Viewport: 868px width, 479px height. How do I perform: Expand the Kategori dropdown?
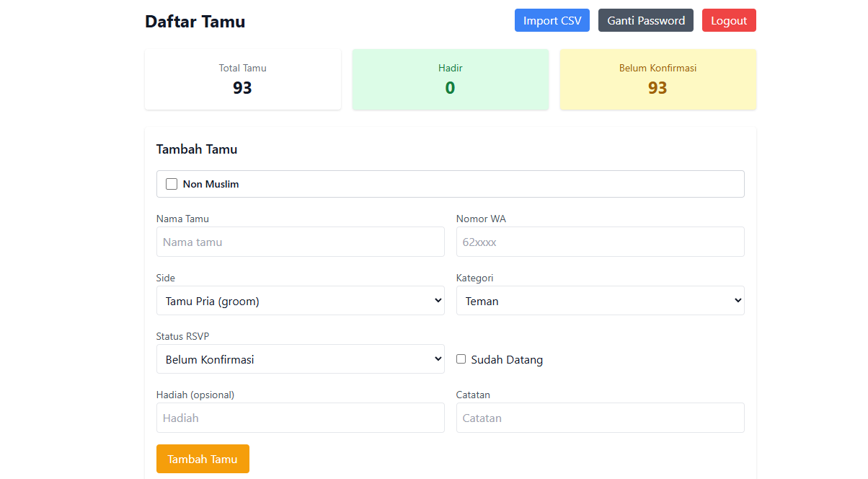click(x=600, y=301)
